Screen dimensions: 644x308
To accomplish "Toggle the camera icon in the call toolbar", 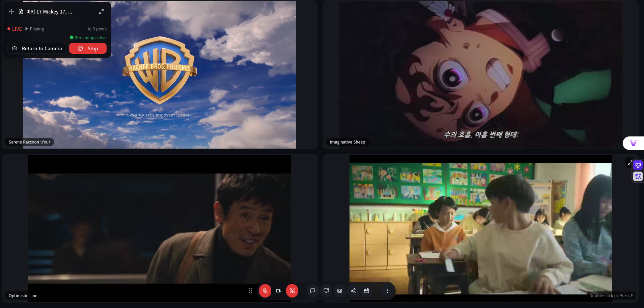I will pyautogui.click(x=279, y=291).
